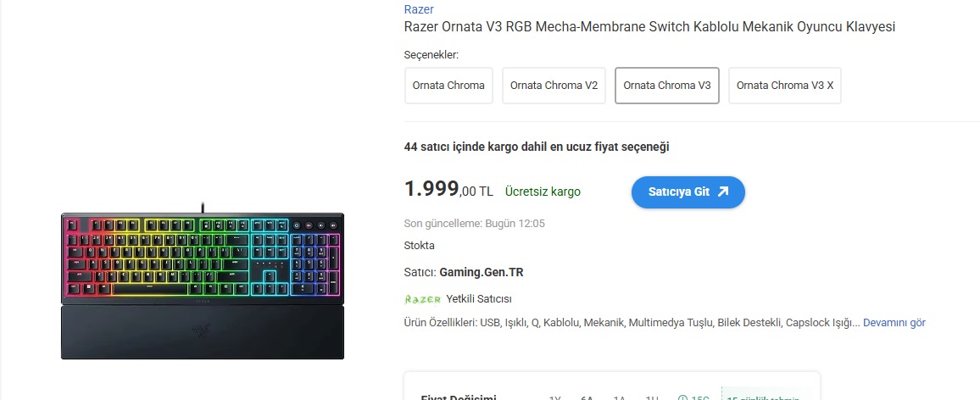Click the Son güncelleme timestamp text
Image resolution: width=980 pixels, height=400 pixels.
(x=474, y=224)
